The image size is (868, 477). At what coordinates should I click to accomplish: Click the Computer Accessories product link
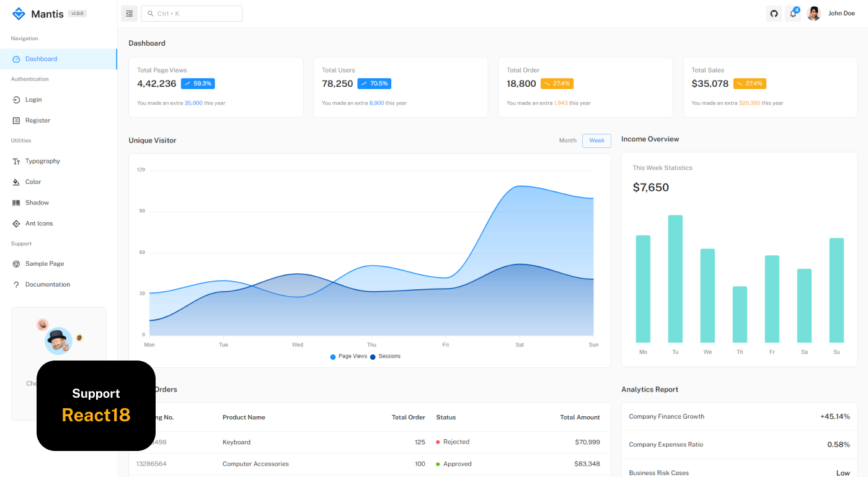coord(255,463)
